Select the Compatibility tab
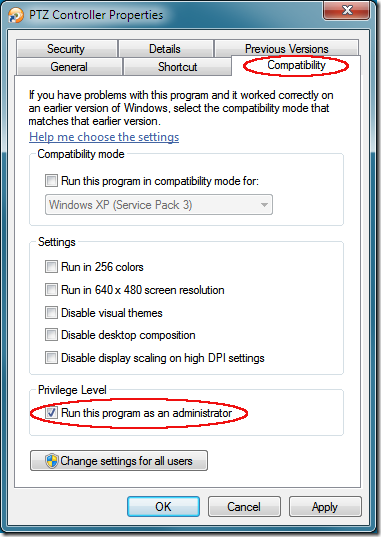Image resolution: width=381 pixels, height=537 pixels. [296, 65]
